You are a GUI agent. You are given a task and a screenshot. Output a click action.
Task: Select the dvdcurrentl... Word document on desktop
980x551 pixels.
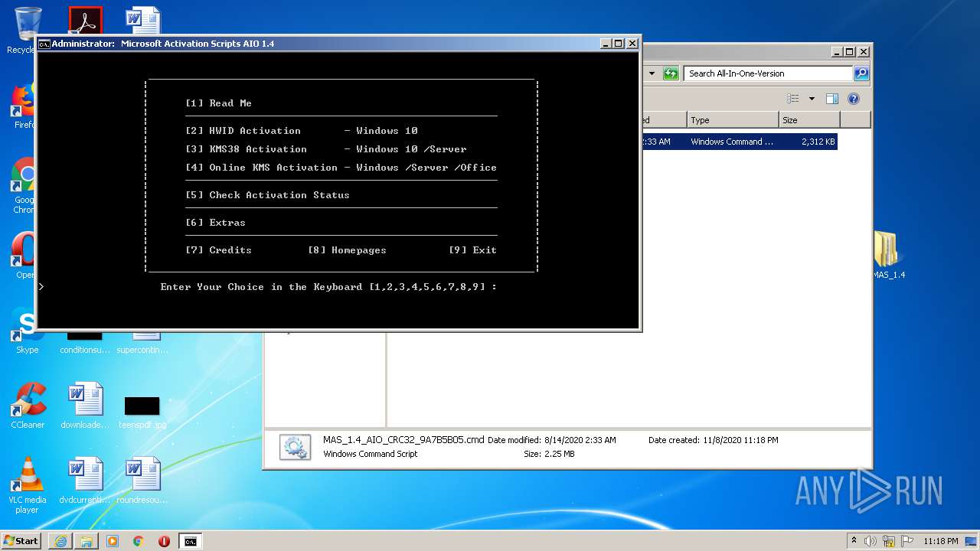point(84,481)
